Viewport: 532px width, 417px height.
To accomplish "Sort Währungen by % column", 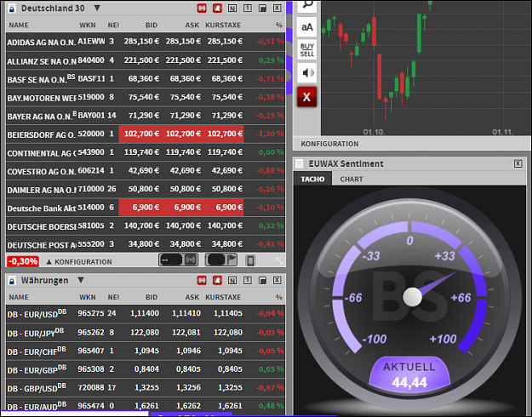I will click(x=279, y=297).
